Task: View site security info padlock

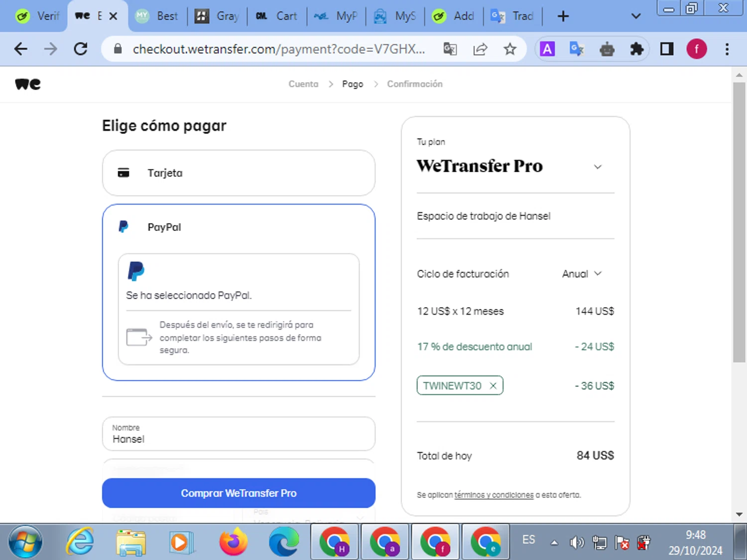Action: (118, 49)
